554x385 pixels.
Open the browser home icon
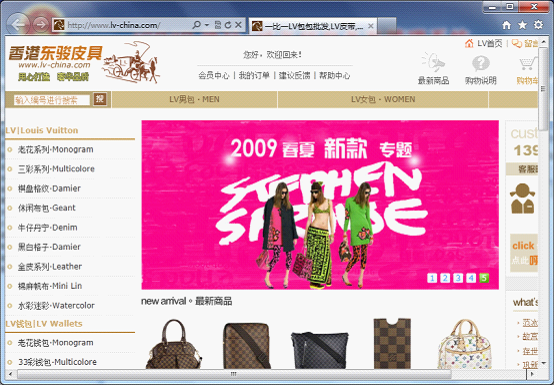507,25
